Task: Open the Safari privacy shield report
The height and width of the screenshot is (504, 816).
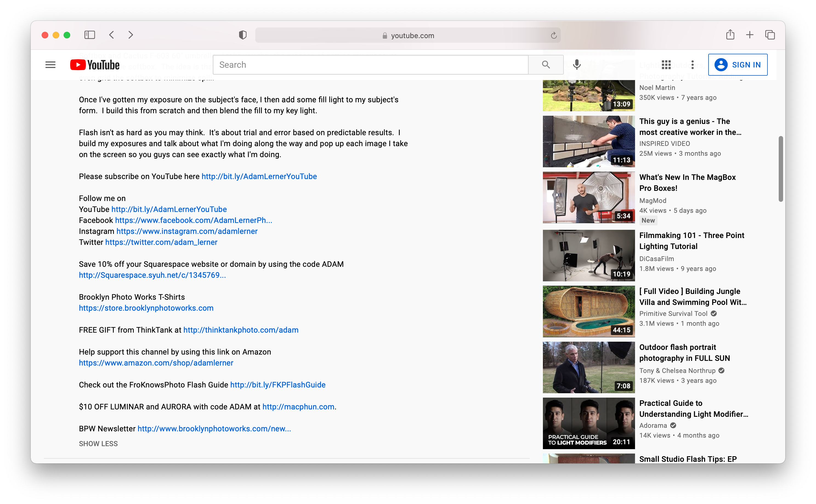Action: pyautogui.click(x=243, y=35)
